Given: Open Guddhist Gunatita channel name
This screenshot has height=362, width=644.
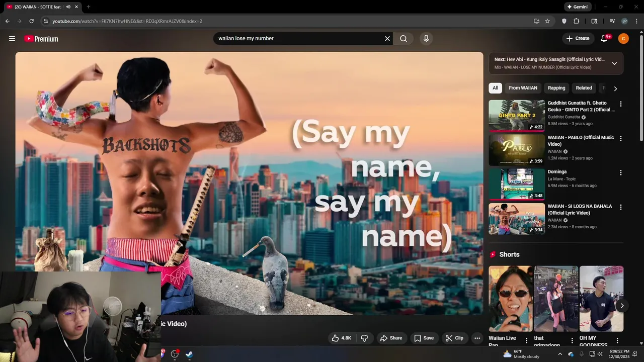Looking at the screenshot, I should [564, 117].
